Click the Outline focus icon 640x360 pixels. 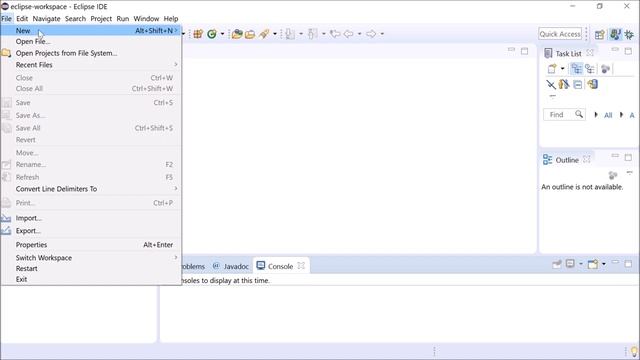[613, 176]
